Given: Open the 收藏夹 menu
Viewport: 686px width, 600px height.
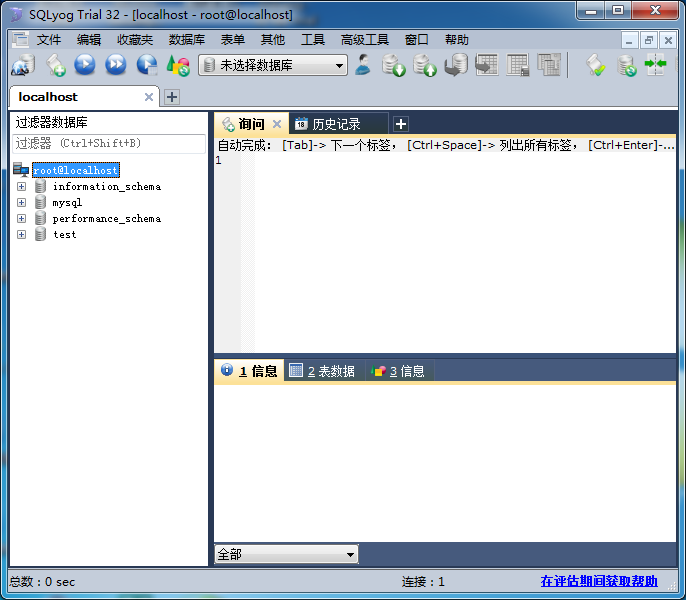Looking at the screenshot, I should coord(135,40).
